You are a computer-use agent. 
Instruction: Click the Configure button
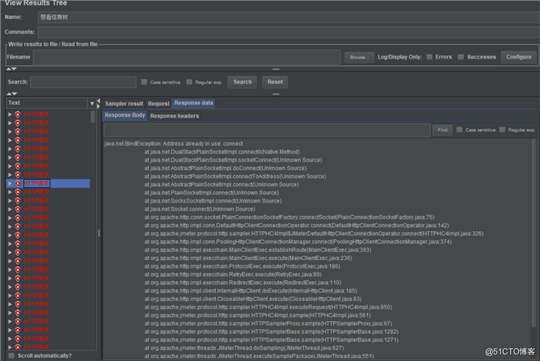[x=519, y=57]
